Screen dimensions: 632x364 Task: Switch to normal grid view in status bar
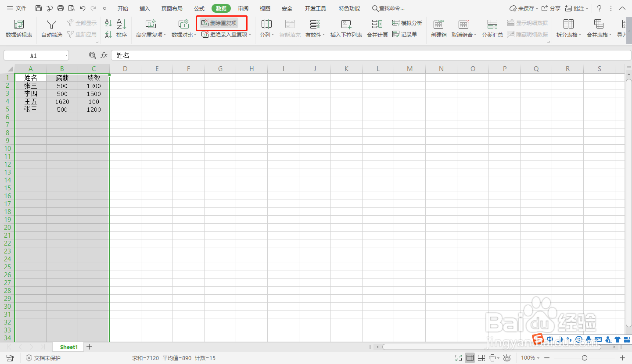coord(470,358)
